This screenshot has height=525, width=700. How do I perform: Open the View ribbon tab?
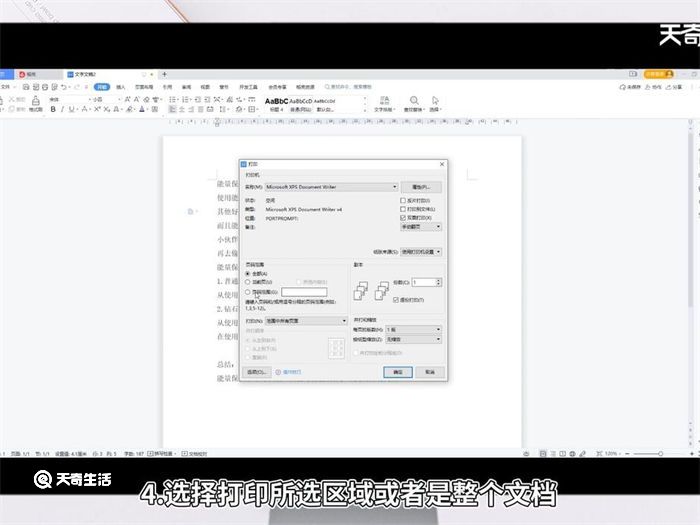pyautogui.click(x=205, y=87)
